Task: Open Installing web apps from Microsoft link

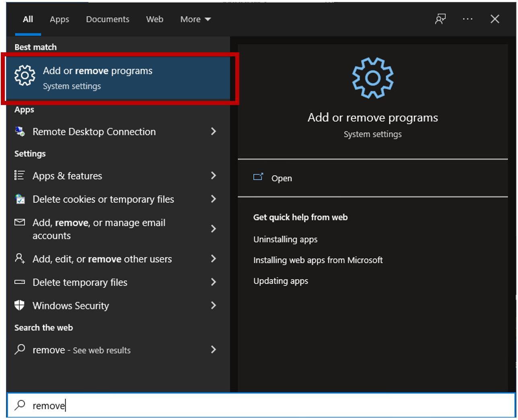Action: tap(318, 260)
